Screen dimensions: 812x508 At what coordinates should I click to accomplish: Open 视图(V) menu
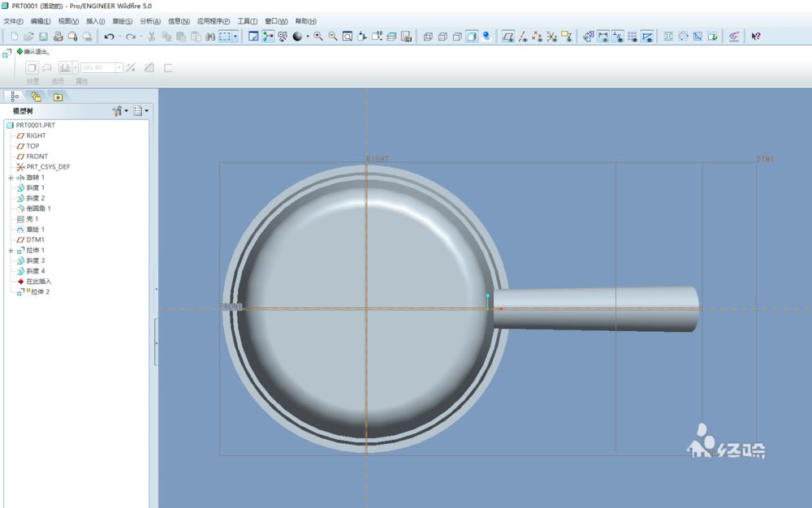click(x=68, y=21)
